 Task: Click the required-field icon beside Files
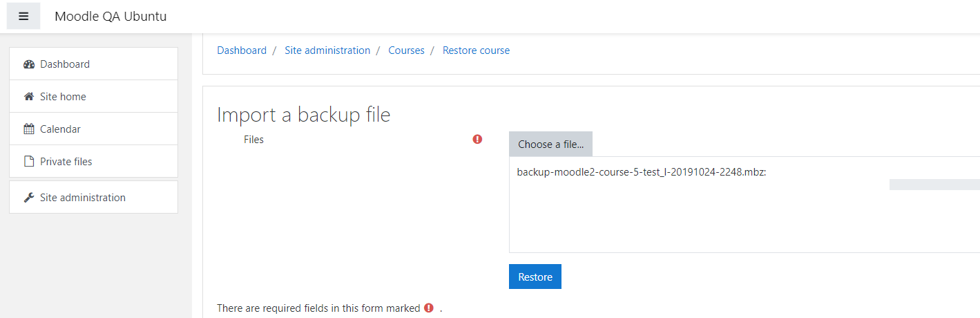click(477, 140)
